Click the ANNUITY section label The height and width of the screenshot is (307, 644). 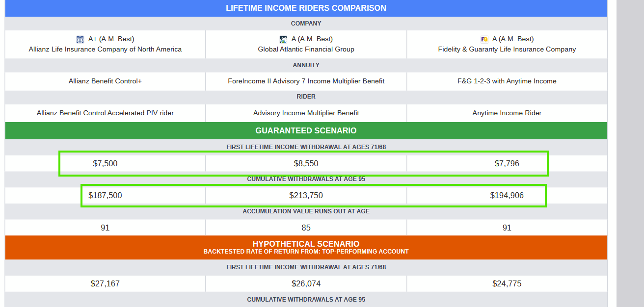[306, 65]
